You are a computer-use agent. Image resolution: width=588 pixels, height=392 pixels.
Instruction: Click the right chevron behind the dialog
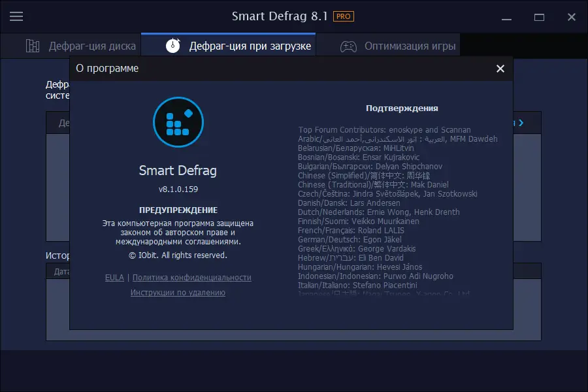point(521,123)
